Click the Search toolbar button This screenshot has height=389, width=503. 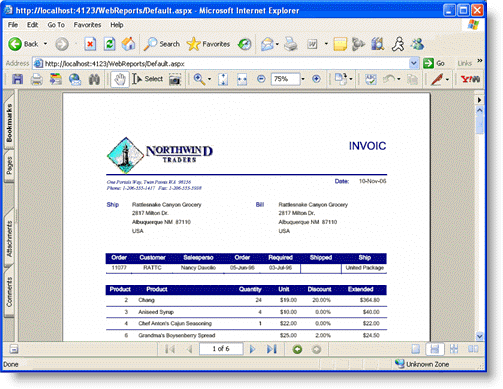(162, 44)
